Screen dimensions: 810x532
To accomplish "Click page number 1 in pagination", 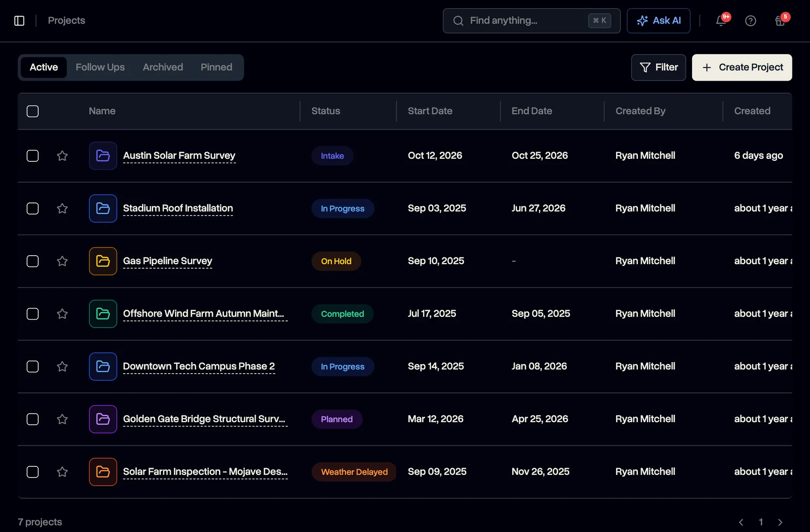I will (x=761, y=522).
